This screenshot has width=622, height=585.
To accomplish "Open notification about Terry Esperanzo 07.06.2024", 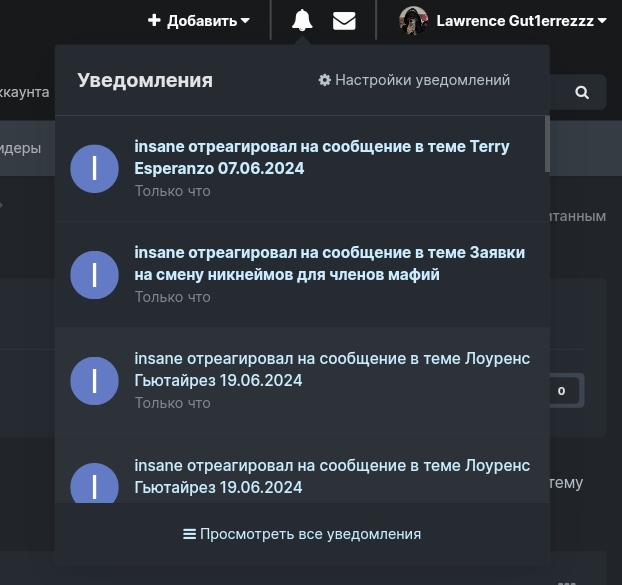I will pyautogui.click(x=302, y=169).
